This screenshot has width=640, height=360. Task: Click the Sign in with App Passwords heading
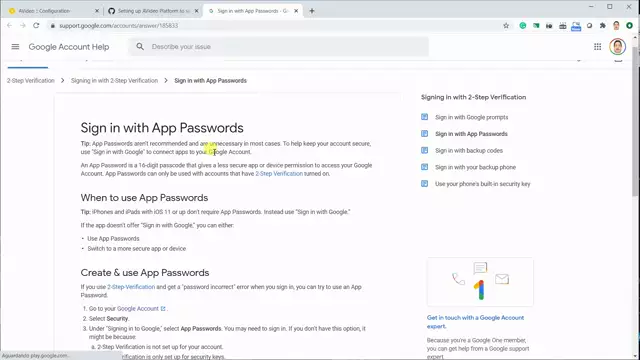pos(162,128)
